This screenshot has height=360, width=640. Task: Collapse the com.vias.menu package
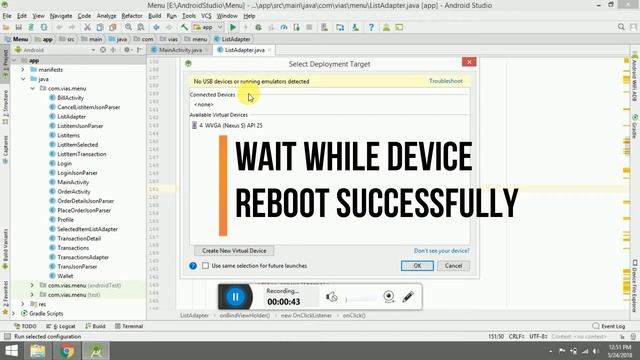[x=32, y=89]
